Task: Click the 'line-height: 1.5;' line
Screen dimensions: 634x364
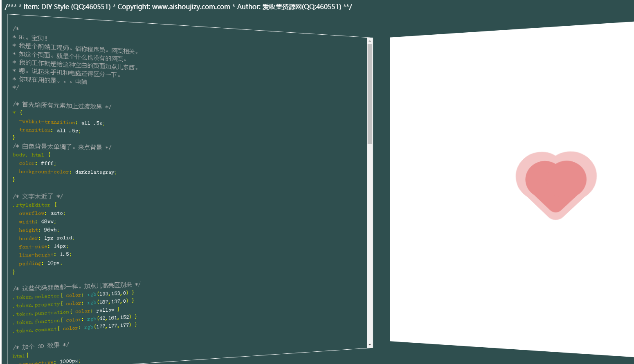Action: [45, 255]
